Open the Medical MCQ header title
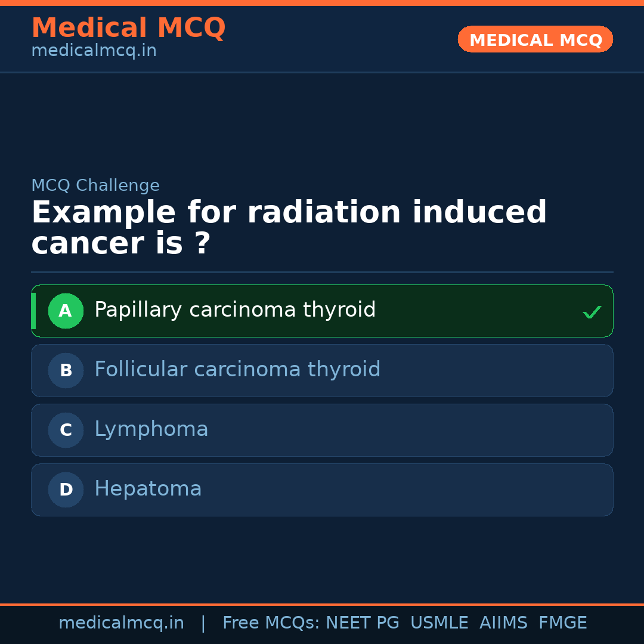 click(x=128, y=27)
